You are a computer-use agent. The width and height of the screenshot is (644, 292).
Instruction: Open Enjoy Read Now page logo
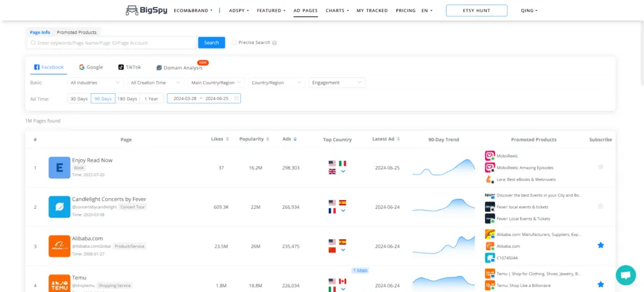tap(59, 167)
